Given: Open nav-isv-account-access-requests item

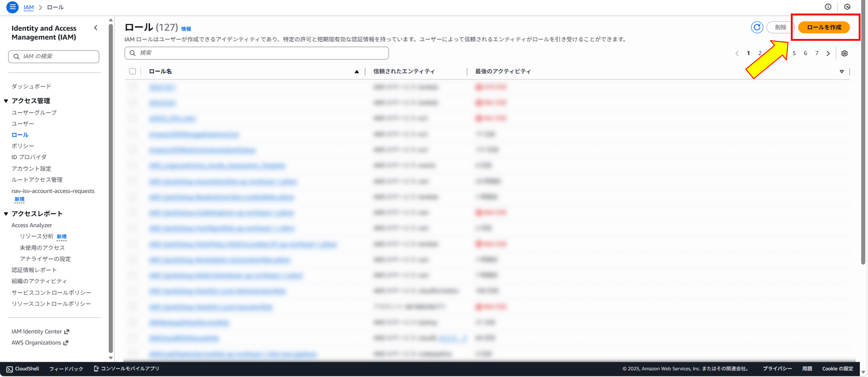Looking at the screenshot, I should 53,191.
